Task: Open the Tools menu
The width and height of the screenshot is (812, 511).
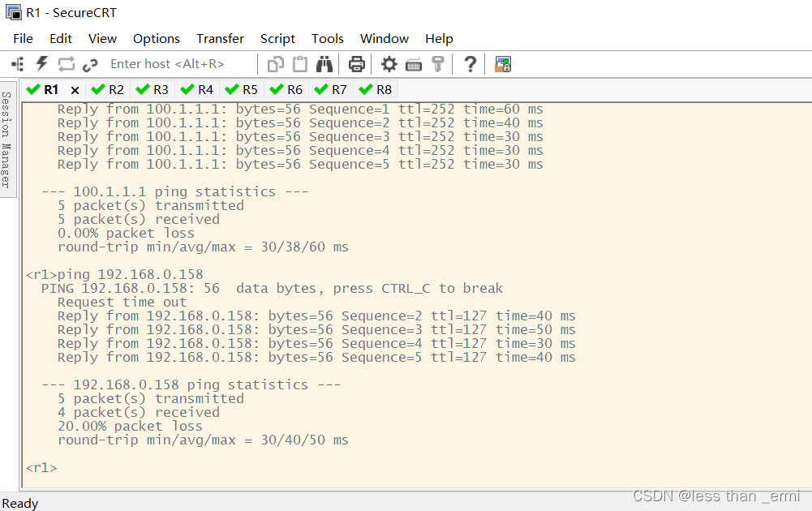Action: tap(327, 39)
